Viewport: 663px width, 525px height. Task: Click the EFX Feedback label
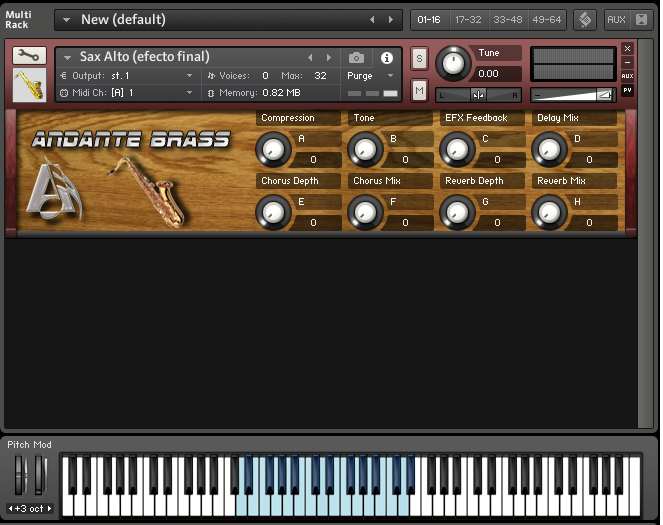click(476, 118)
